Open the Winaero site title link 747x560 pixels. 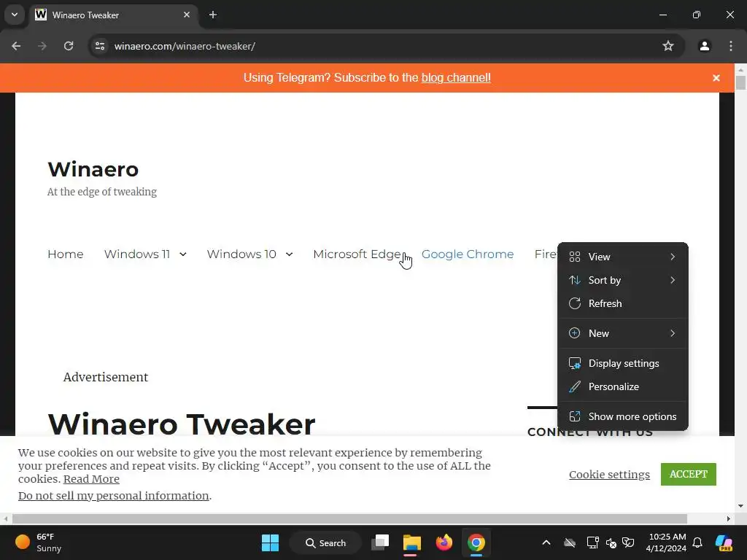point(93,169)
